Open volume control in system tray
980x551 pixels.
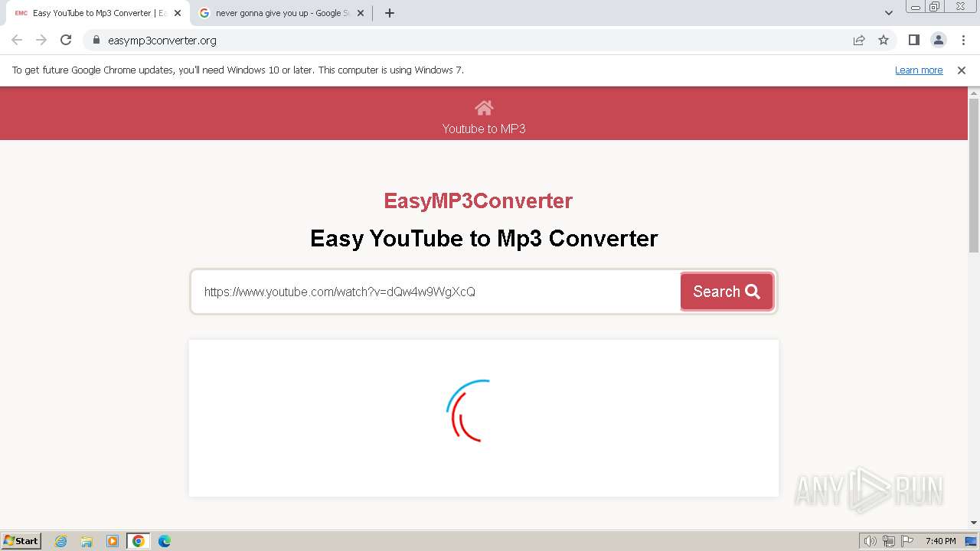(x=870, y=541)
